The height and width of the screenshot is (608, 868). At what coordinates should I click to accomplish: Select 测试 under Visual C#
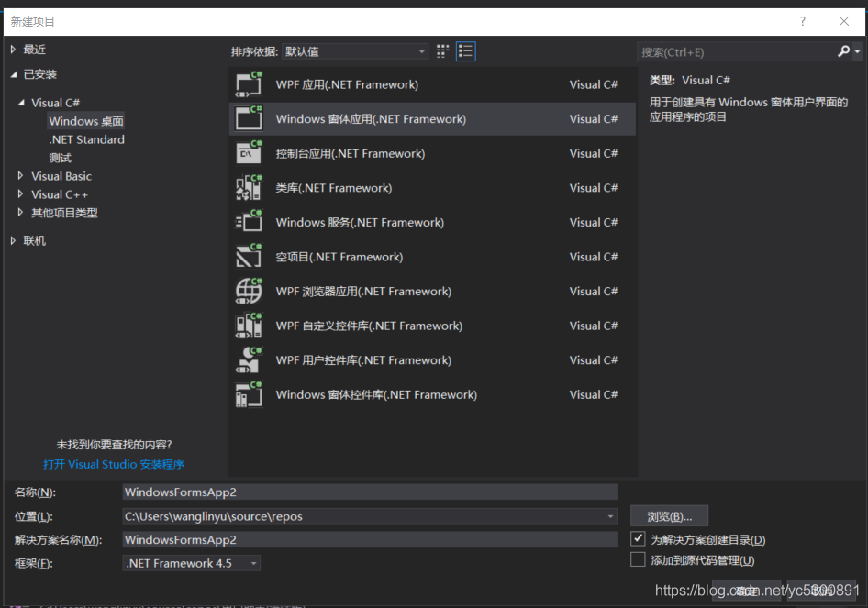(x=60, y=158)
